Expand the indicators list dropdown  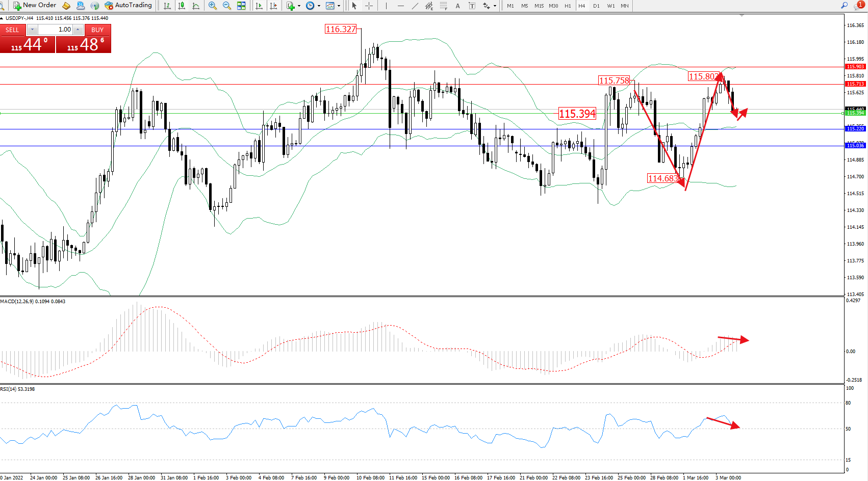(299, 6)
